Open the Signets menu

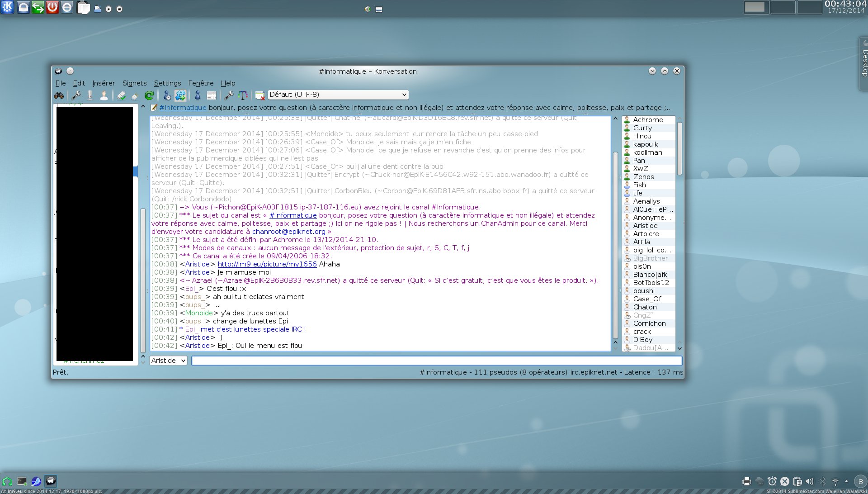click(x=134, y=83)
